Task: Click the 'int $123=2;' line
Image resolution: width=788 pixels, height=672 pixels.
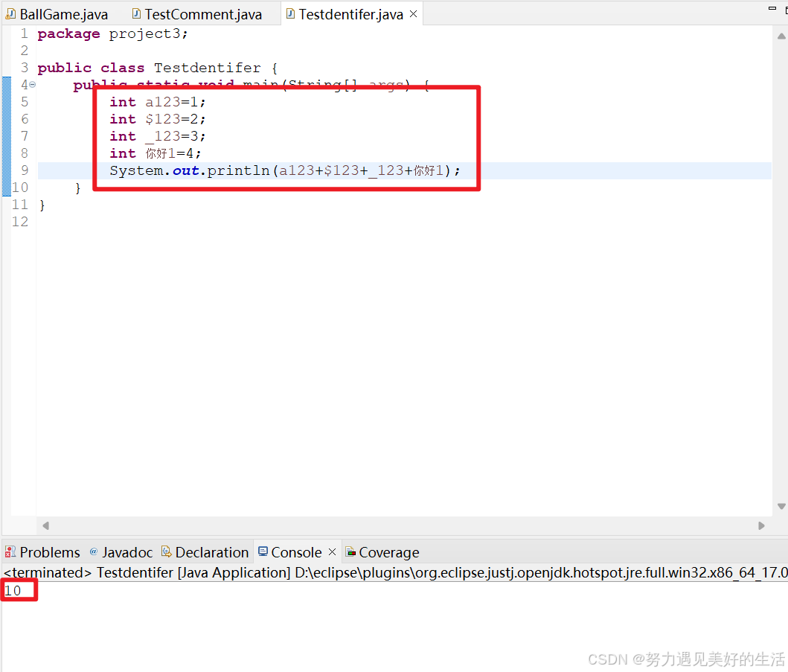Action: pyautogui.click(x=158, y=119)
